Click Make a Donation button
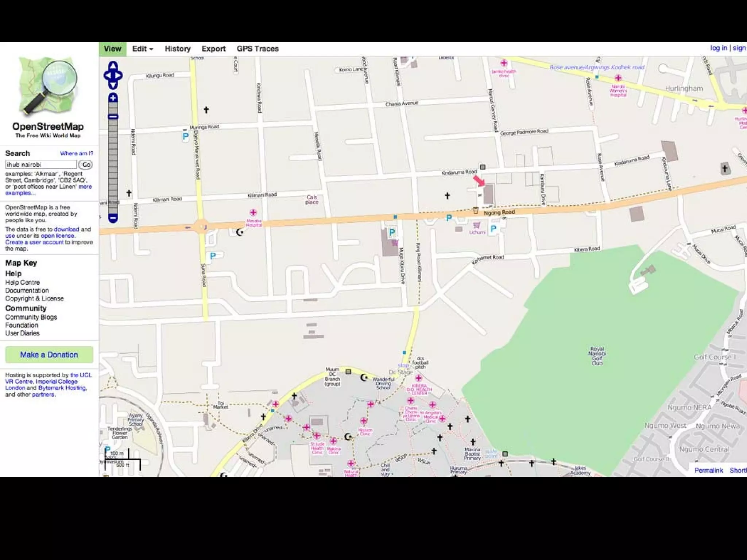Image resolution: width=747 pixels, height=560 pixels. [49, 355]
